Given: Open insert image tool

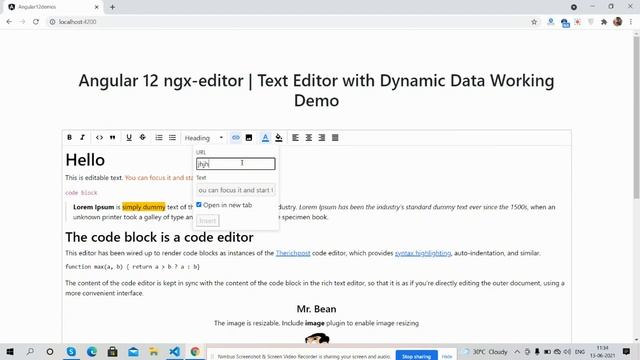Looking at the screenshot, I should click(x=249, y=138).
